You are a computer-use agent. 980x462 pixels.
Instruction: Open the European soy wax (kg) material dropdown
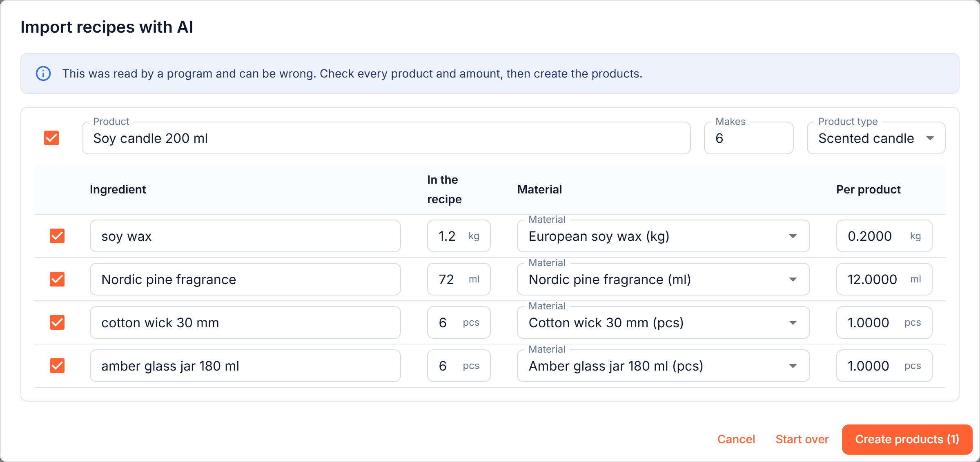pyautogui.click(x=663, y=236)
